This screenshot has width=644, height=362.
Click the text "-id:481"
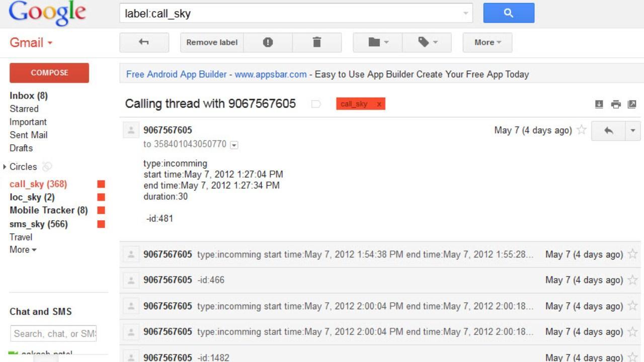159,219
